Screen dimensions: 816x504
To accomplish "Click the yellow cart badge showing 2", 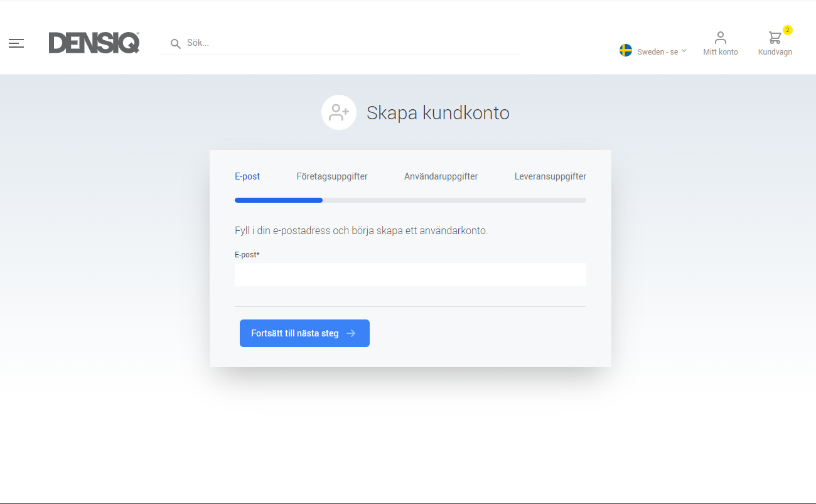I will pos(788,30).
